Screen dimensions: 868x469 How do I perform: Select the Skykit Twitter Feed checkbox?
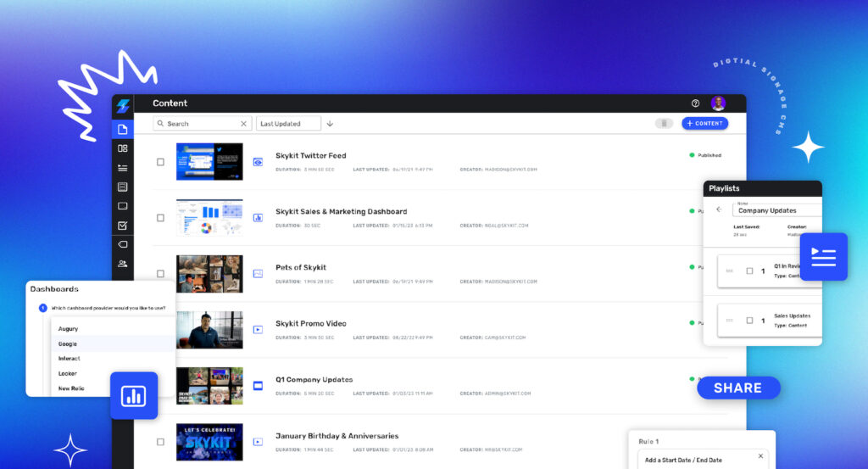(x=160, y=162)
